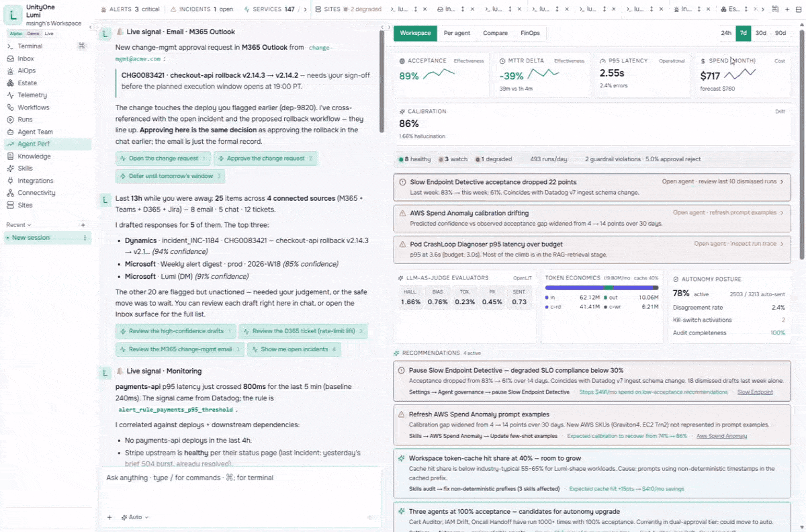Switch to the FinOps tab

click(x=530, y=33)
